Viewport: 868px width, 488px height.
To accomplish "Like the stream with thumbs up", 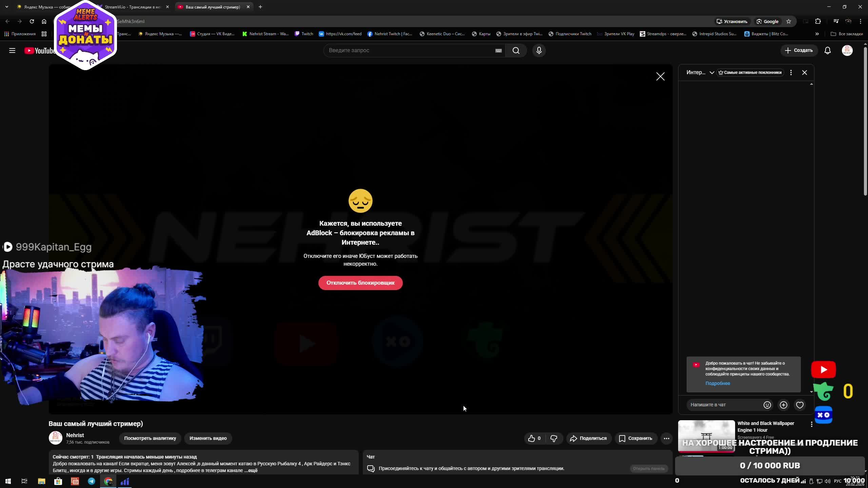I will pyautogui.click(x=532, y=438).
